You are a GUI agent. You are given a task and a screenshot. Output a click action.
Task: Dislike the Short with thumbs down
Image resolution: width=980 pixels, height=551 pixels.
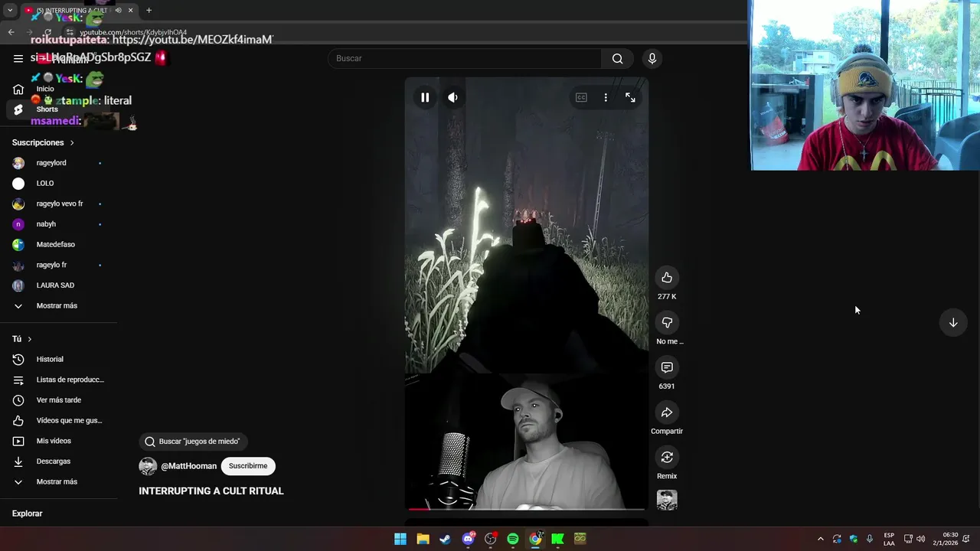pos(667,322)
